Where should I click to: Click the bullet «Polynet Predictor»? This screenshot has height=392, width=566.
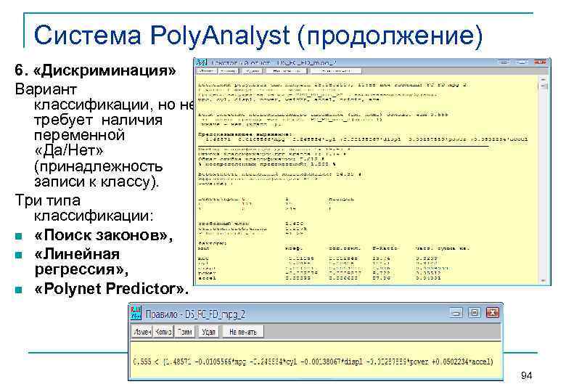(x=112, y=289)
